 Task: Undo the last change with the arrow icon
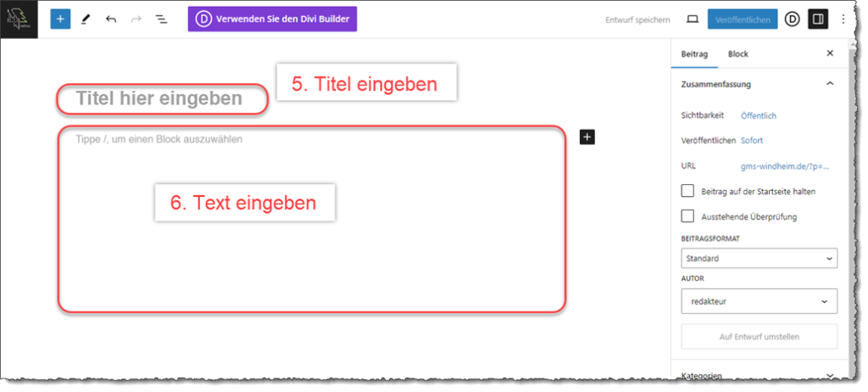pyautogui.click(x=111, y=20)
